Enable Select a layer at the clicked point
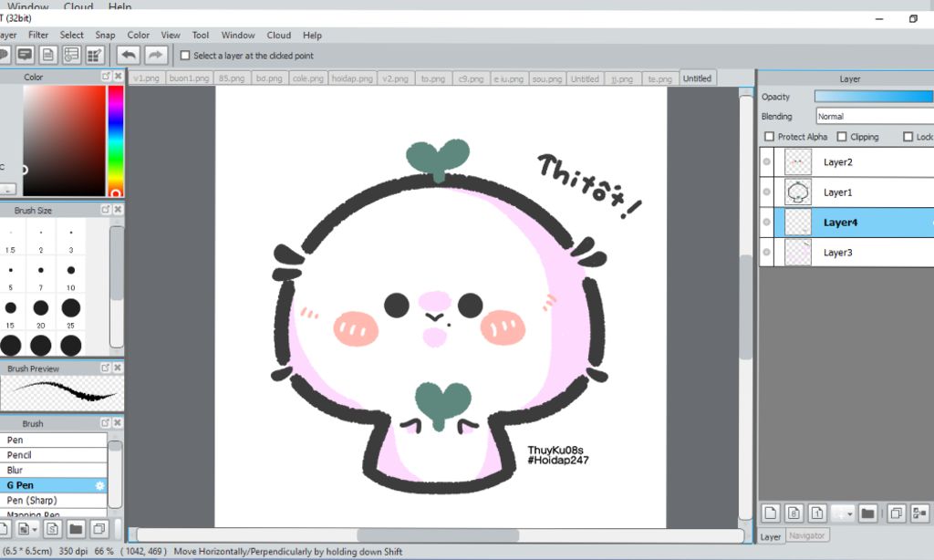The width and height of the screenshot is (934, 560). [x=185, y=56]
